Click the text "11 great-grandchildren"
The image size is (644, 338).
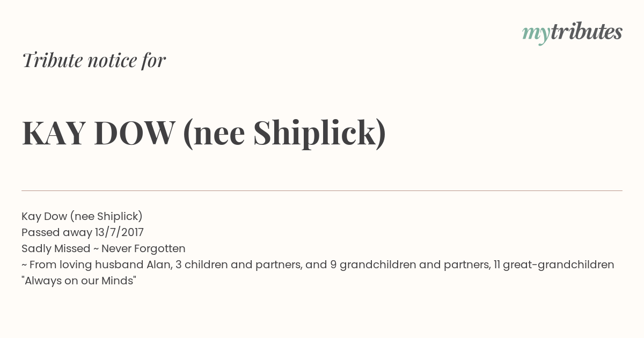(x=553, y=264)
